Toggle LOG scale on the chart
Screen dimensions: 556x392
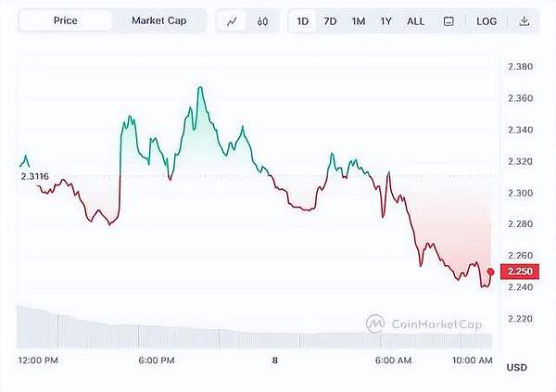point(486,20)
